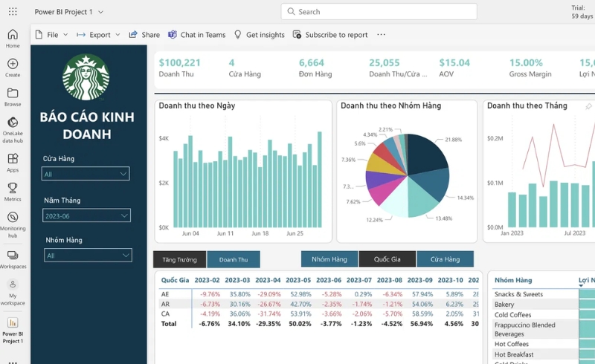Go to Home in the sidebar

[x=13, y=39]
